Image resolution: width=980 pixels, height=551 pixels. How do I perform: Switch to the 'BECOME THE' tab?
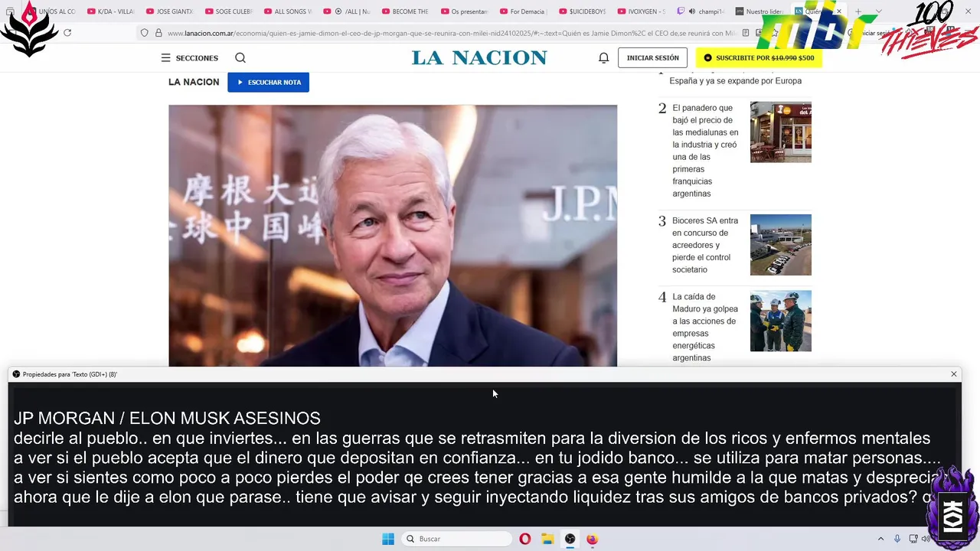point(403,11)
